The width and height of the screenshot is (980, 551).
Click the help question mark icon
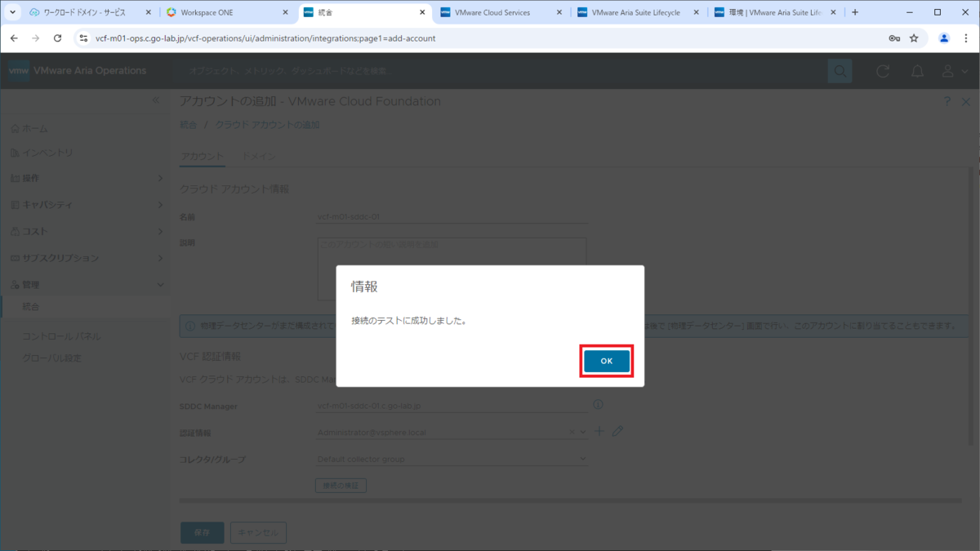tap(947, 101)
